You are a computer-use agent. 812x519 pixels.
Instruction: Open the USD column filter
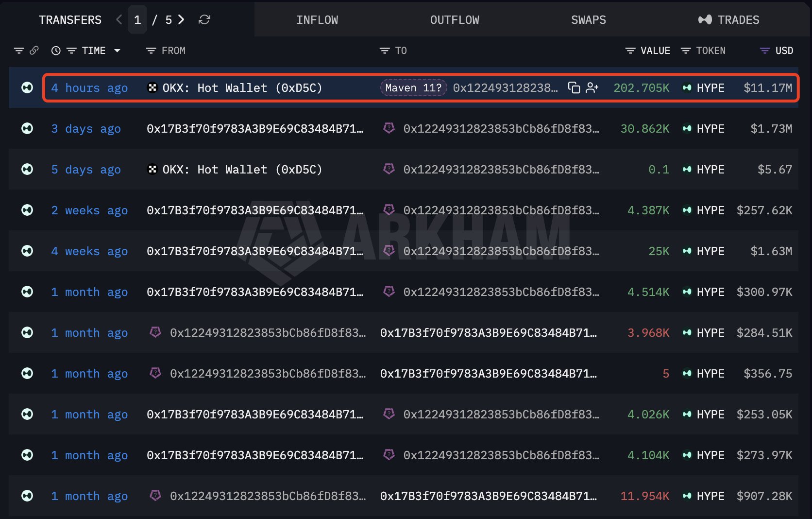765,51
